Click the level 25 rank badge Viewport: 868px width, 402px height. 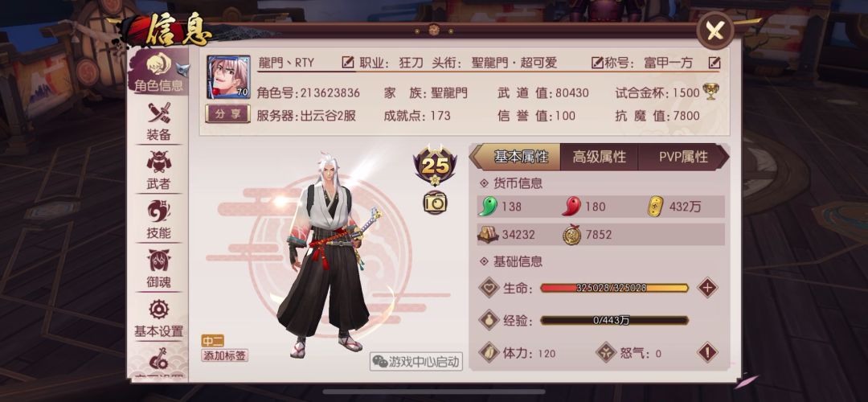435,166
